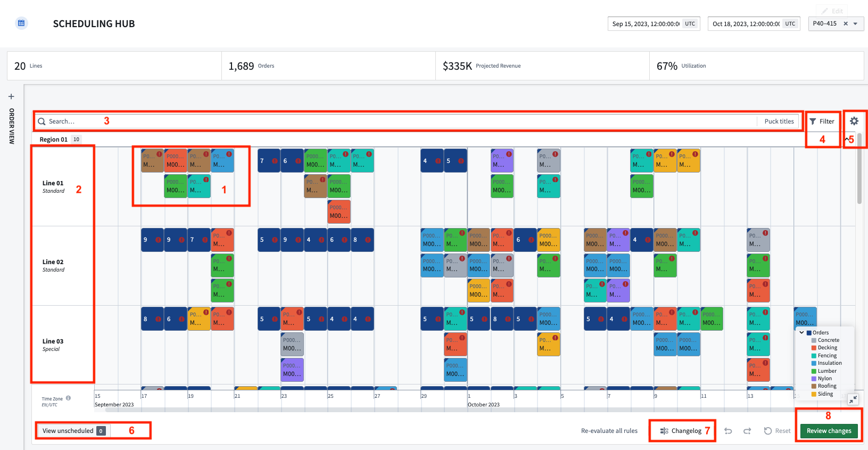Viewport: 868px width, 450px height.
Task: Click the undo arrow icon
Action: (x=728, y=431)
